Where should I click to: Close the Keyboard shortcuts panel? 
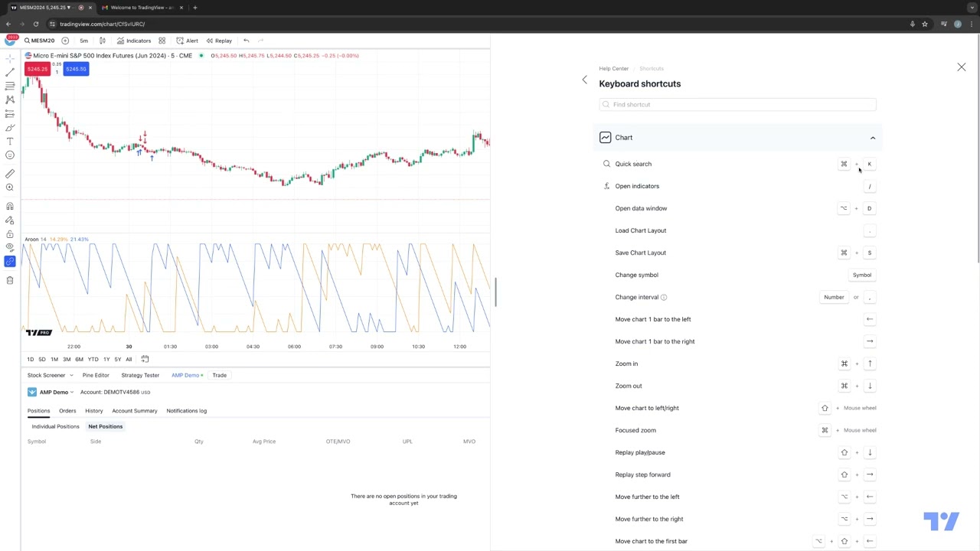pyautogui.click(x=962, y=67)
